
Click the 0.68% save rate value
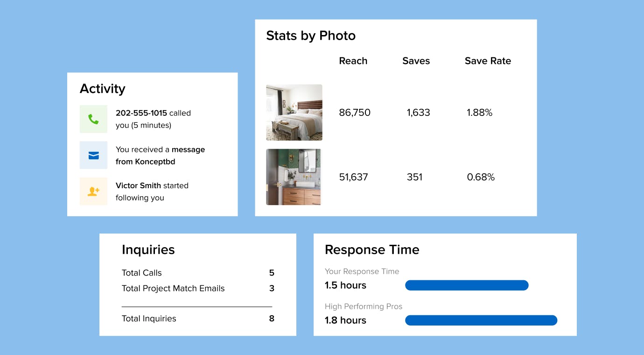(x=481, y=177)
